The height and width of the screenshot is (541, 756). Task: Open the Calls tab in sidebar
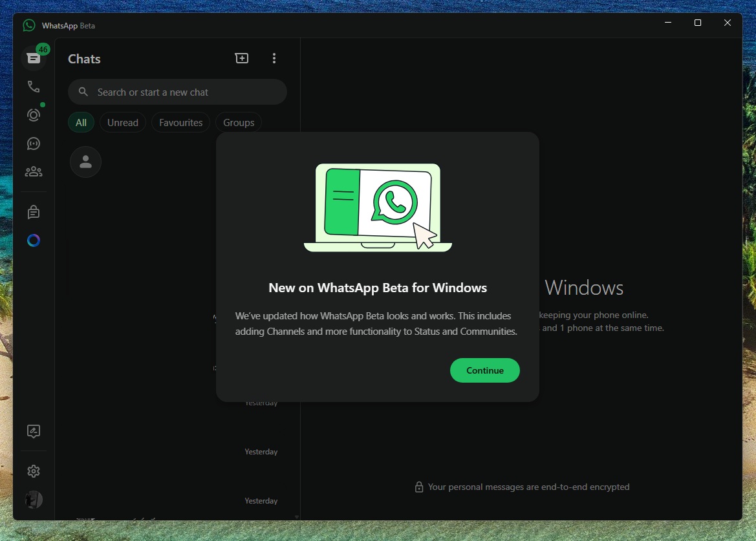coord(34,87)
